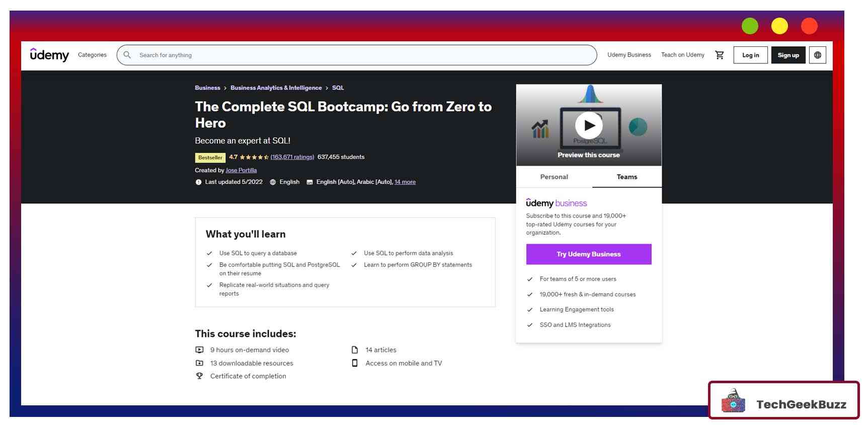Image resolution: width=868 pixels, height=425 pixels.
Task: Click the TechGeekBuzz logo icon
Action: pyautogui.click(x=733, y=401)
